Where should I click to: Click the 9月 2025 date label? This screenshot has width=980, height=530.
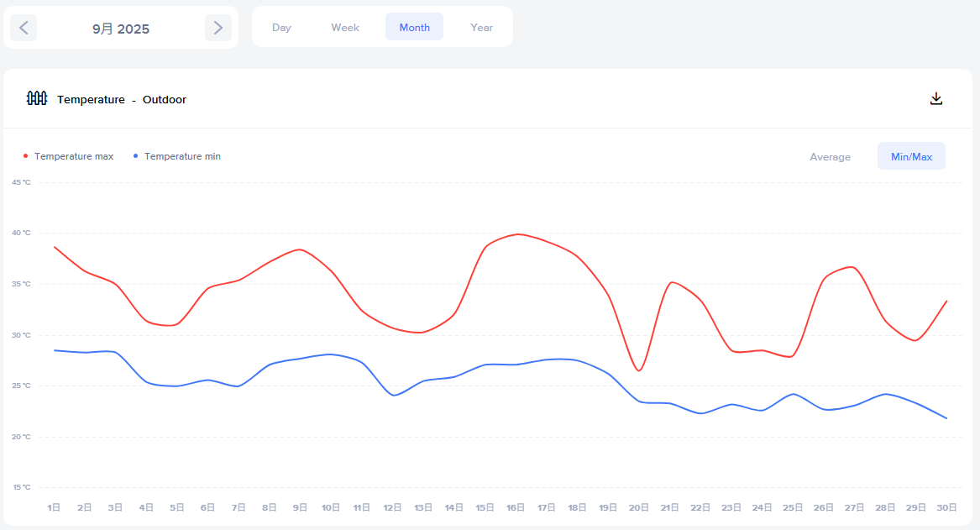pos(121,29)
